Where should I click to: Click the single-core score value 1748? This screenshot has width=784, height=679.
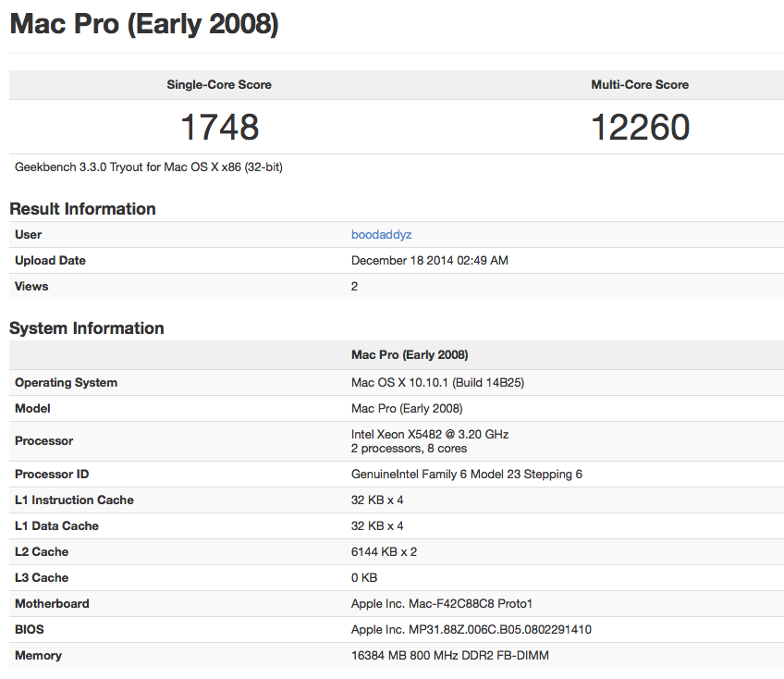(219, 128)
